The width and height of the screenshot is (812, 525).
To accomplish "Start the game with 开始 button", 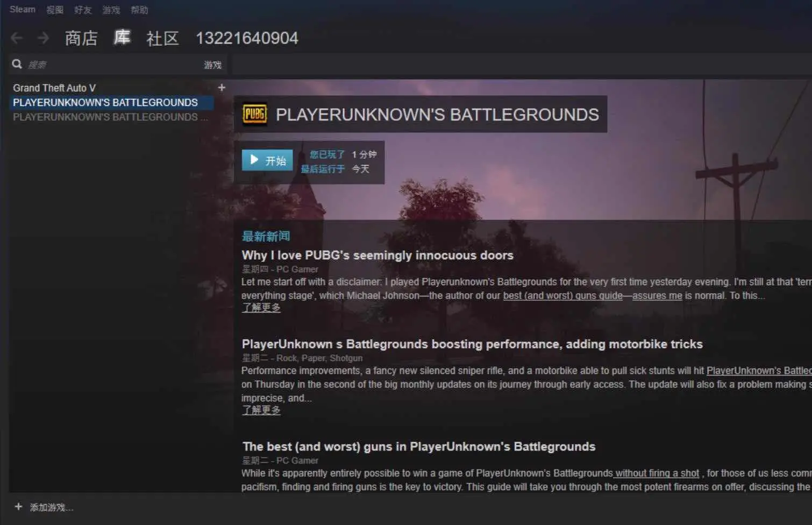I will click(267, 160).
